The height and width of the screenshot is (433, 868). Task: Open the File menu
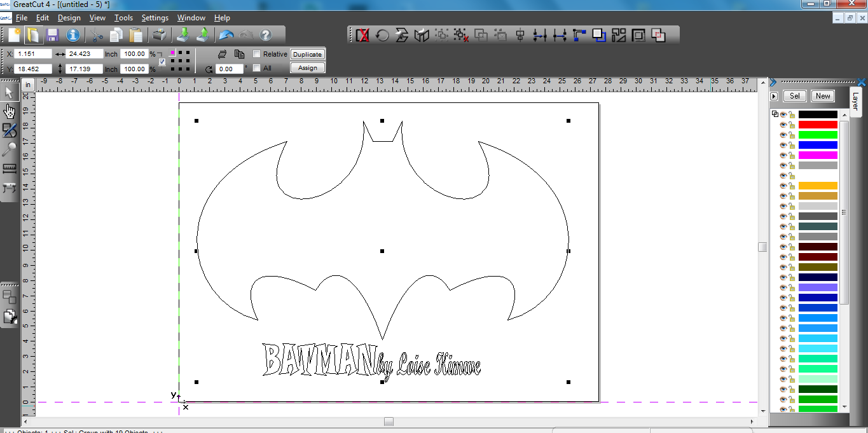point(22,18)
